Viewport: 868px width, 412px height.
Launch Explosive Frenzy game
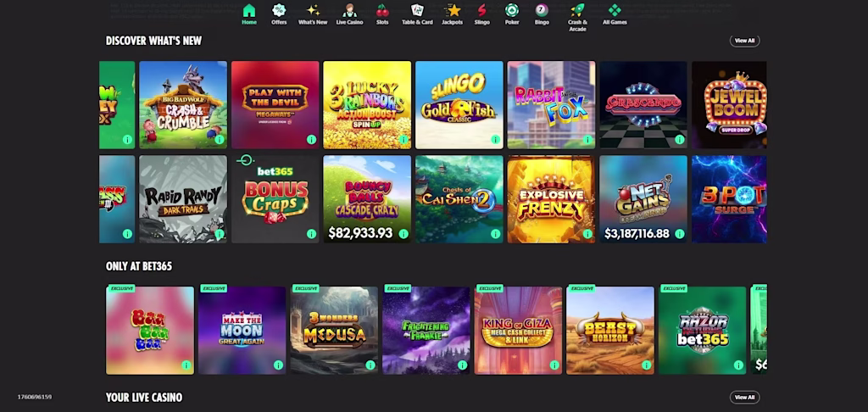point(551,199)
